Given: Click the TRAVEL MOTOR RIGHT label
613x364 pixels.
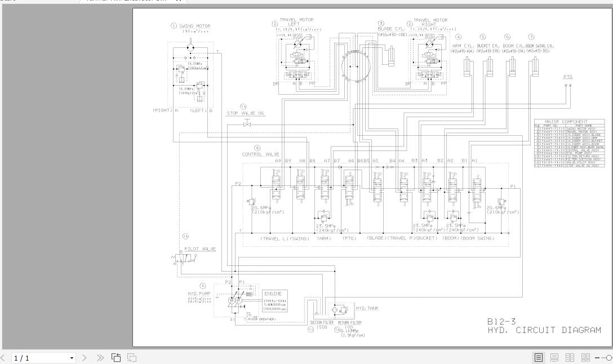Looking at the screenshot, I should click(430, 22).
